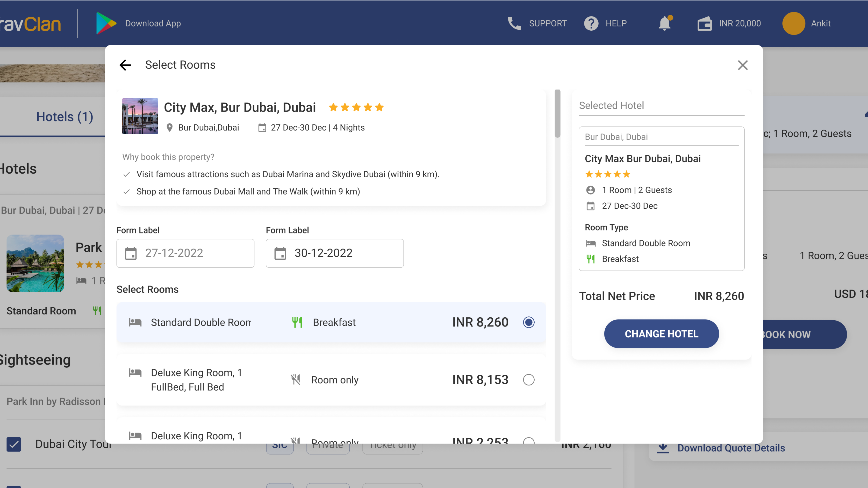Click calendar icon in 30-12-2022 field
Viewport: 868px width, 488px height.
[280, 253]
